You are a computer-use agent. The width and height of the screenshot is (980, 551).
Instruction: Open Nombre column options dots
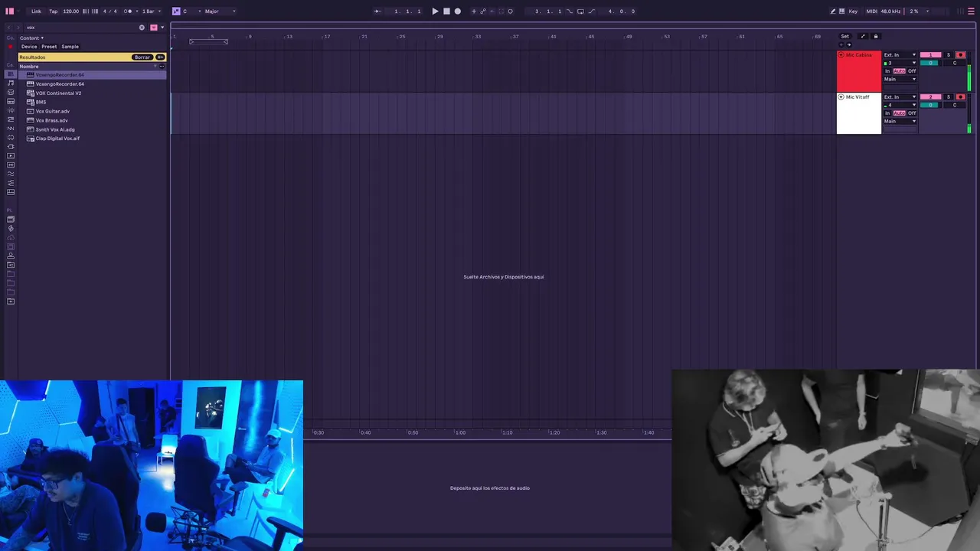click(x=162, y=67)
